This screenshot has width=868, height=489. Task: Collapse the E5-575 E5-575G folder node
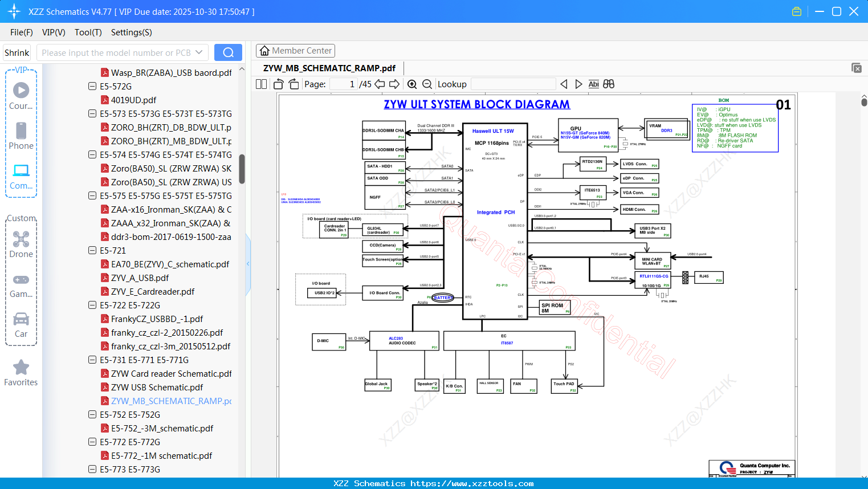[92, 196]
